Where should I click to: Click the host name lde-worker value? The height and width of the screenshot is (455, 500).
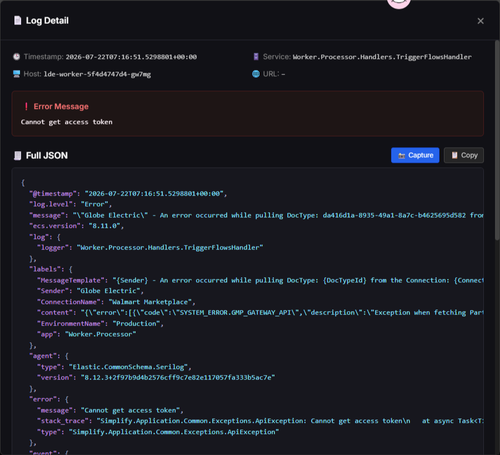(x=97, y=74)
